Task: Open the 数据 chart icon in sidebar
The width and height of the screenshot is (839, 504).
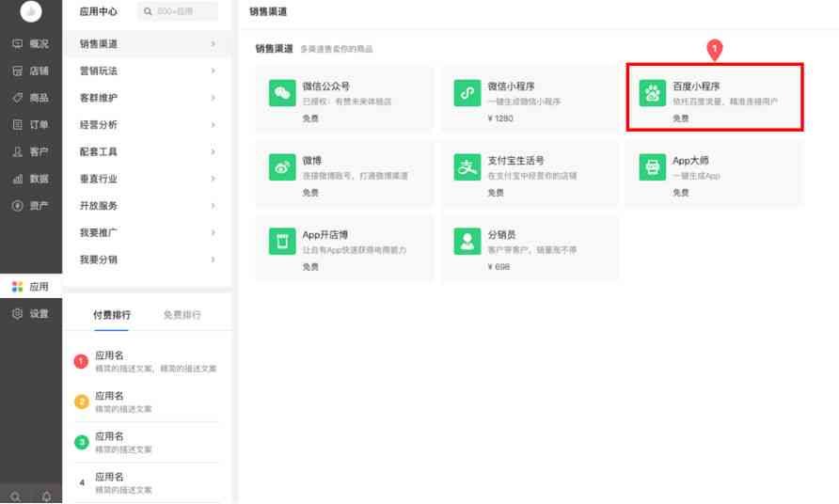Action: [17, 179]
